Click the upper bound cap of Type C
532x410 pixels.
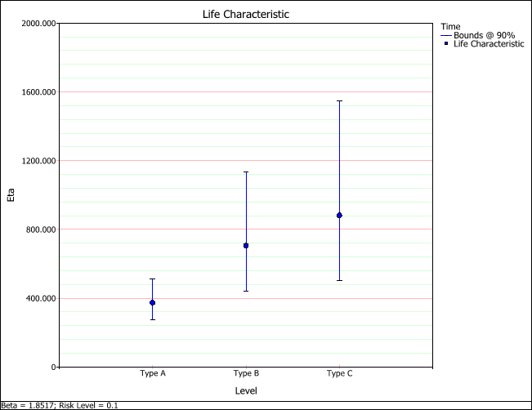(339, 100)
